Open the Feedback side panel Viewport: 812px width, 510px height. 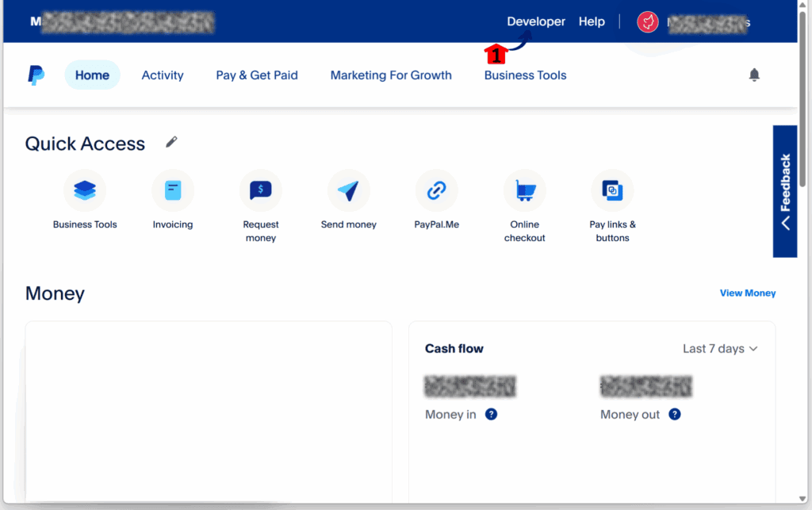point(785,191)
